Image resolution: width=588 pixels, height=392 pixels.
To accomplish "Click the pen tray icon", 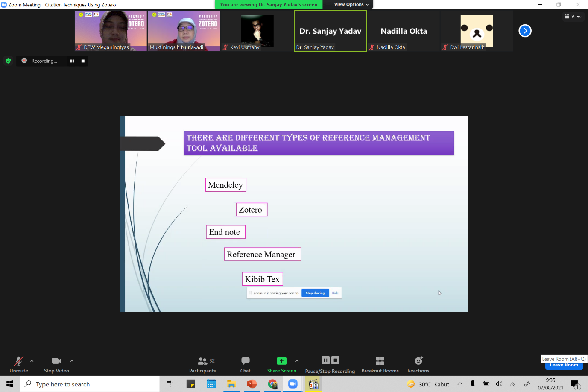I will click(x=527, y=384).
